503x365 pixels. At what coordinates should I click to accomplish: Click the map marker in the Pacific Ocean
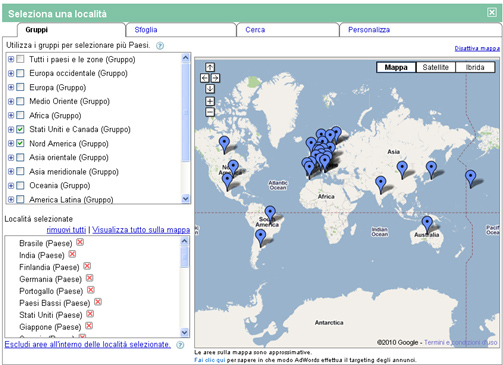471,178
